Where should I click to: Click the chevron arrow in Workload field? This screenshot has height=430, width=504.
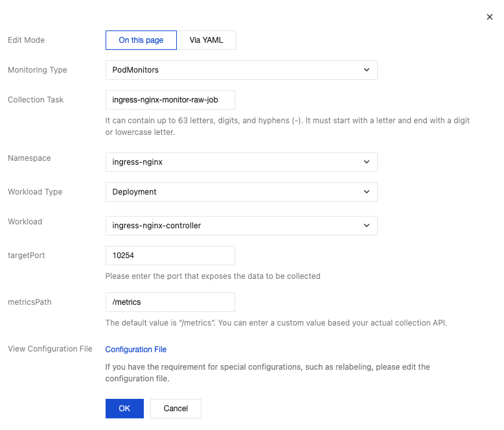(367, 226)
